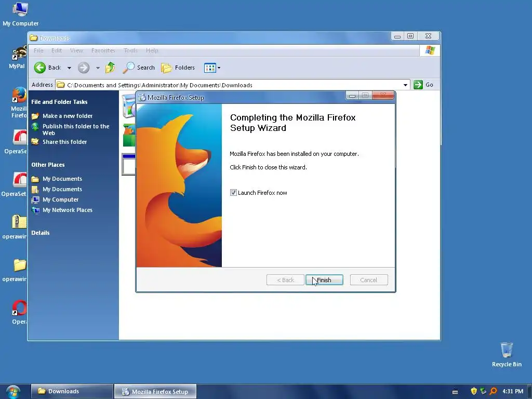Expand the Address bar dropdown list
The width and height of the screenshot is (532, 399).
(405, 85)
